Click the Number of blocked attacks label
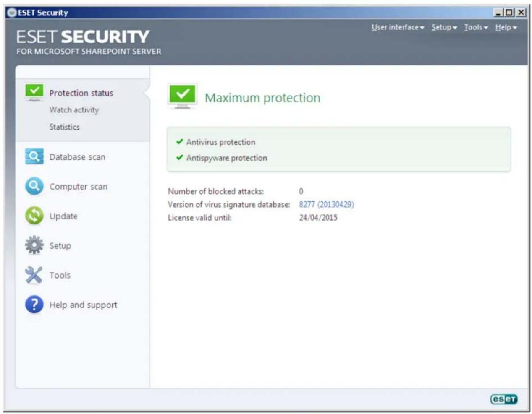 point(216,191)
